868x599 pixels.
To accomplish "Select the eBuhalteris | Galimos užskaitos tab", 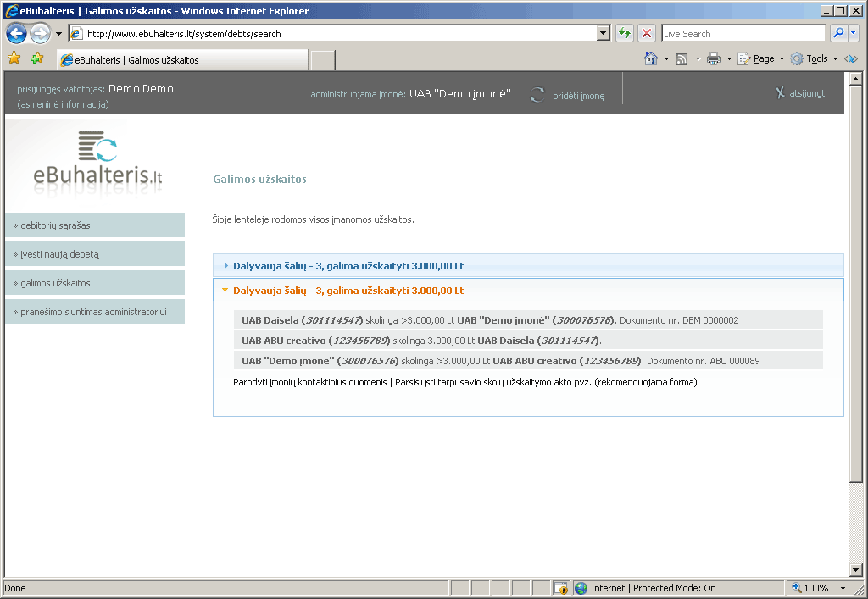I will point(183,60).
